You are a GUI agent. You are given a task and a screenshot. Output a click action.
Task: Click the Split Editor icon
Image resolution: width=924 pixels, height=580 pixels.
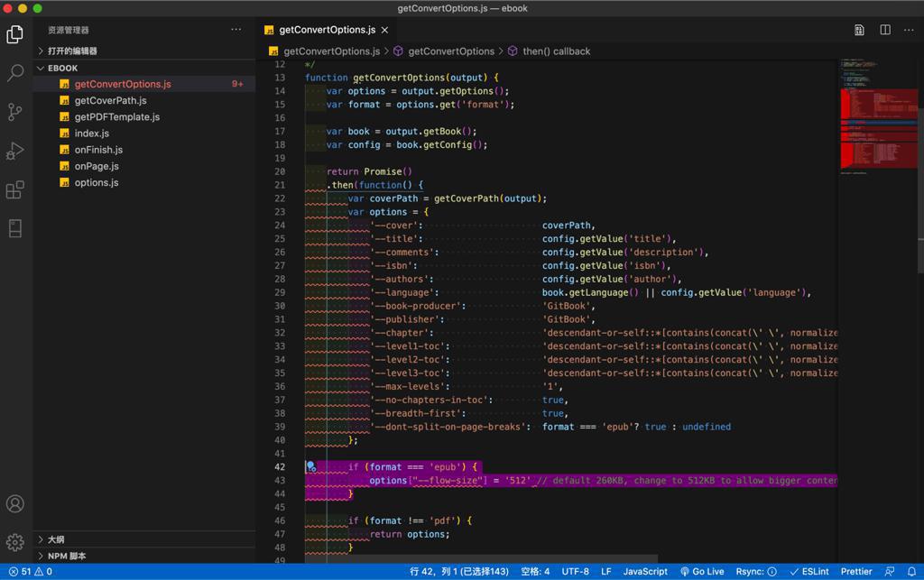point(885,30)
